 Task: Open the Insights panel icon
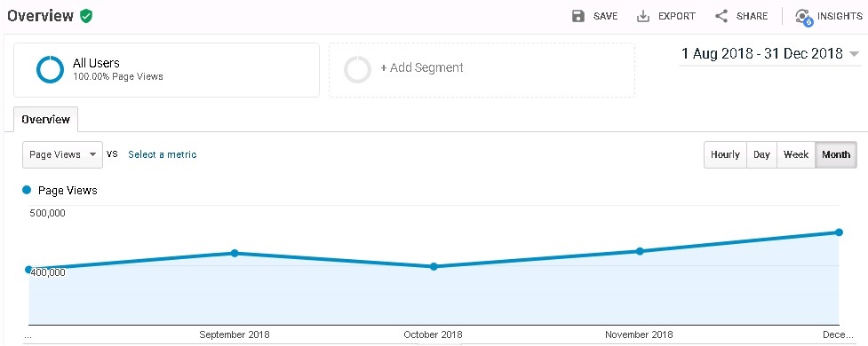coord(803,17)
